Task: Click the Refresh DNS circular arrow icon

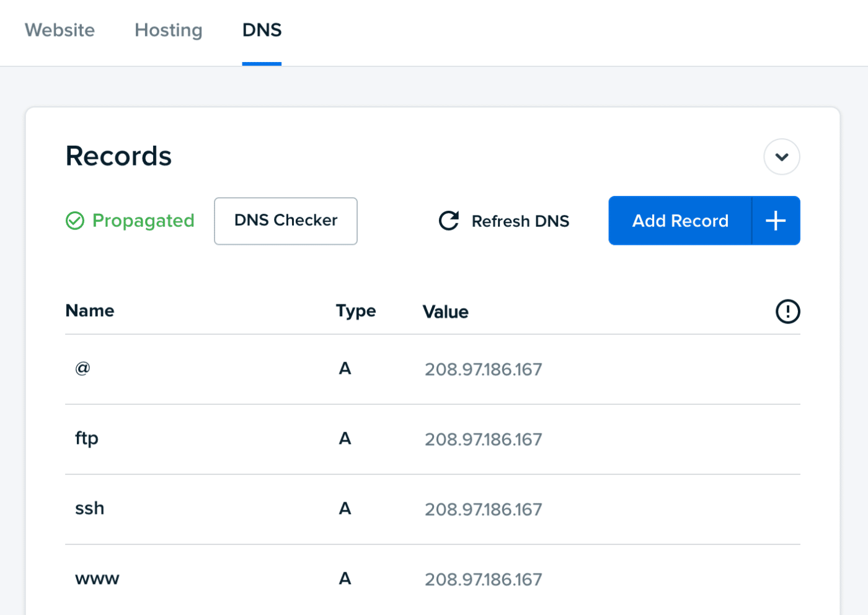Action: 448,221
